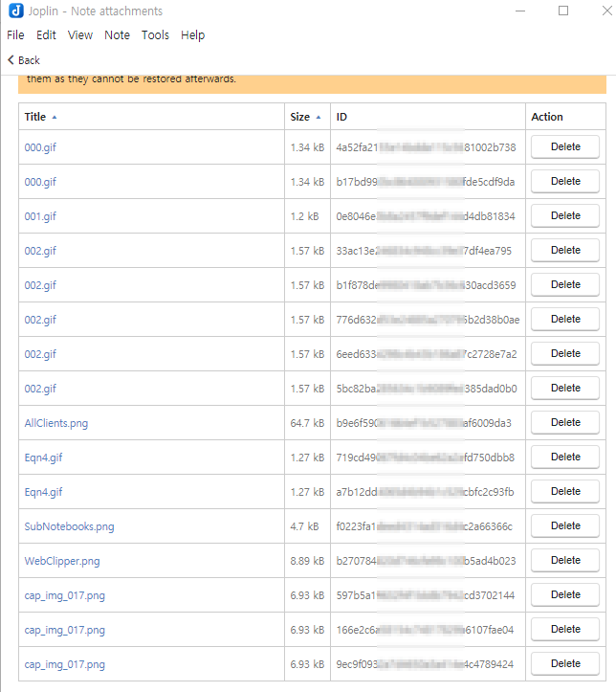
Task: Click the ID ending c2a66366c
Action: (424, 526)
